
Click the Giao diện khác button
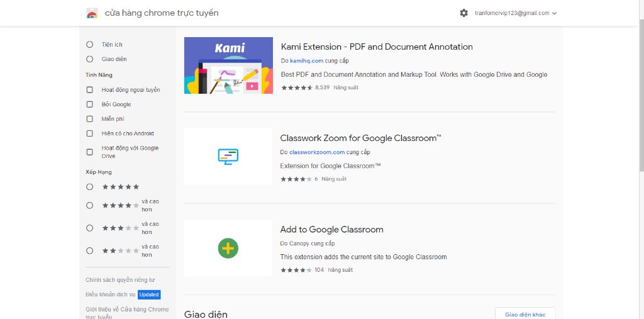(x=525, y=315)
